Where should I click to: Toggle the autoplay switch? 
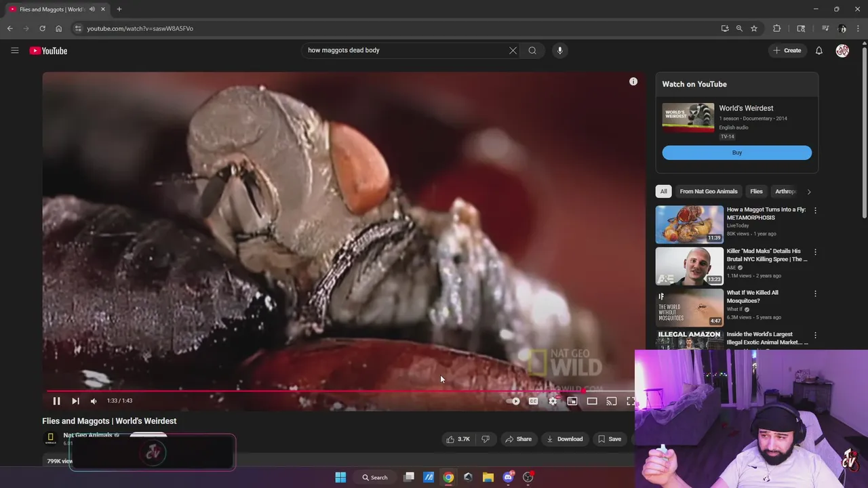click(x=513, y=401)
